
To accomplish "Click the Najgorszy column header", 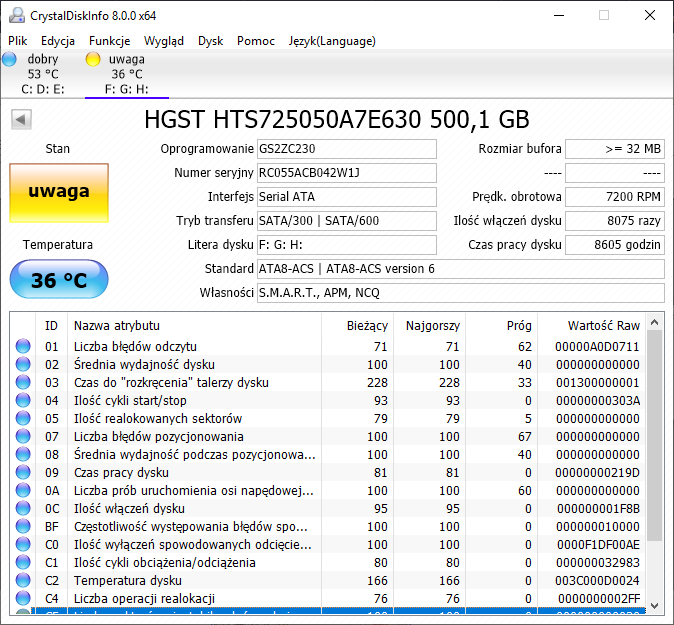I will [429, 325].
